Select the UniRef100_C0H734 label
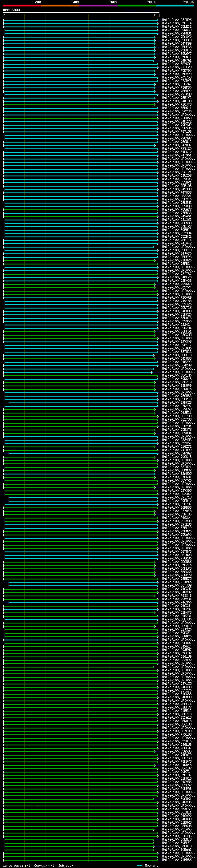Viewport: 197px width, 868px height. pos(177,772)
